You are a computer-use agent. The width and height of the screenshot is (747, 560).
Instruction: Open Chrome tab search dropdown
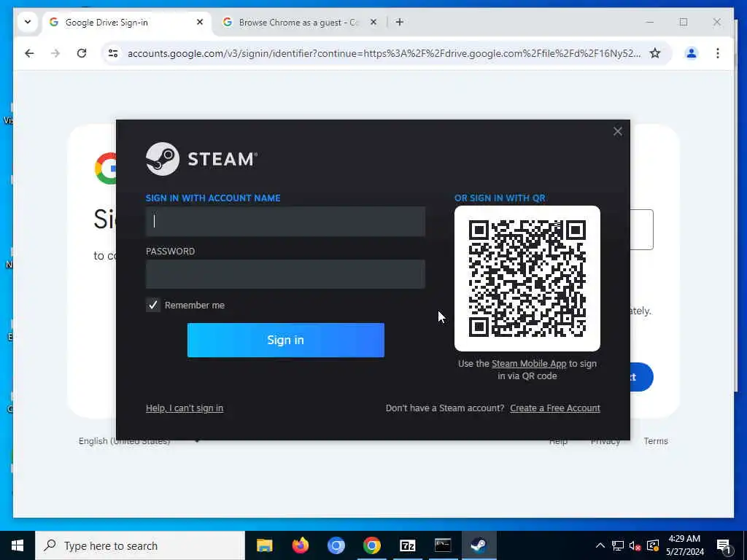pyautogui.click(x=28, y=23)
